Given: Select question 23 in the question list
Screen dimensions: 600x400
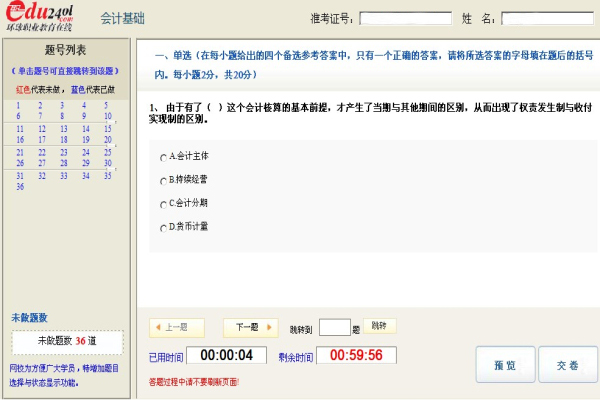Looking at the screenshot, I should [63, 152].
